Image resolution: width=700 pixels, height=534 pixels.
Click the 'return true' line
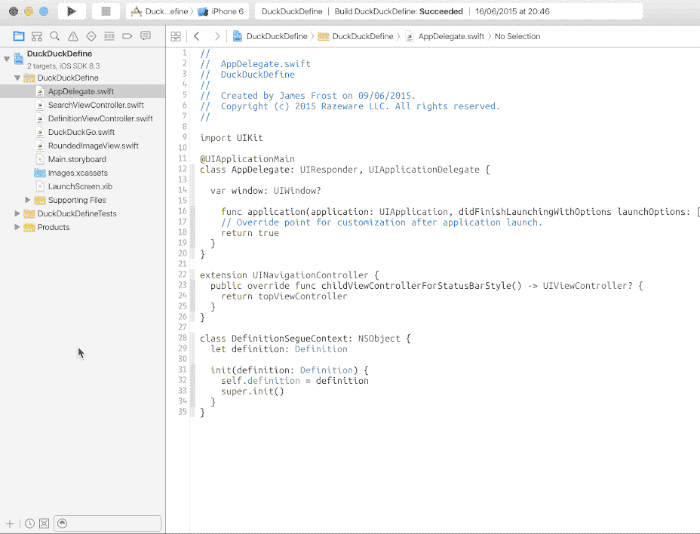250,233
